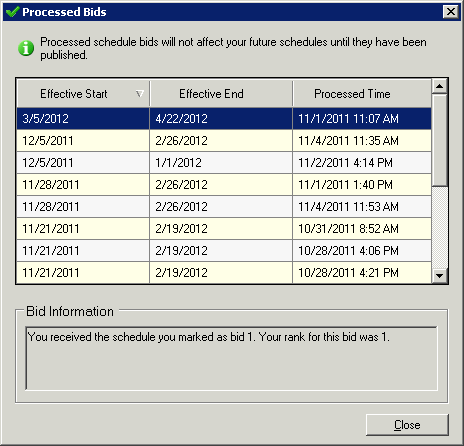Select the bid ending 1/1/2012
Image resolution: width=464 pixels, height=446 pixels.
pyautogui.click(x=224, y=163)
